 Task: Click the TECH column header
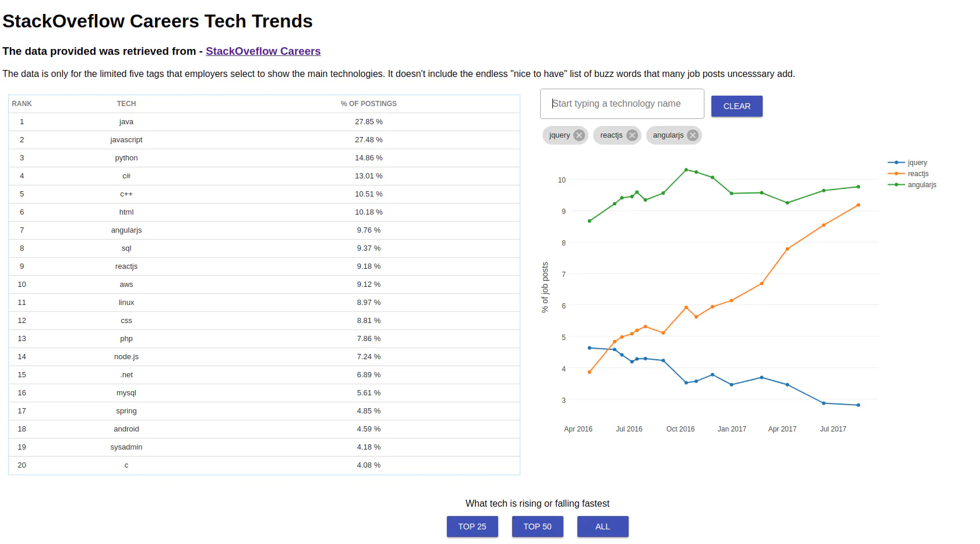(x=126, y=104)
